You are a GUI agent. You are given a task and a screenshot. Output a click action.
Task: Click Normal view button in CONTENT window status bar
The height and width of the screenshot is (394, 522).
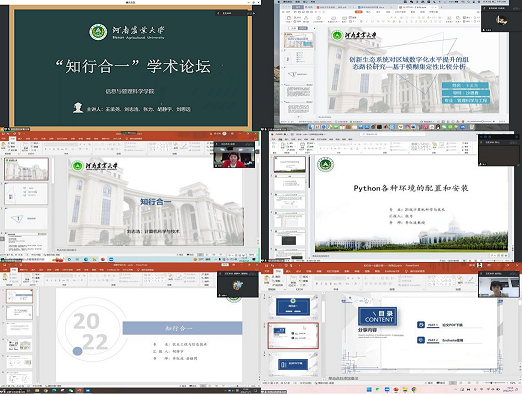452,383
